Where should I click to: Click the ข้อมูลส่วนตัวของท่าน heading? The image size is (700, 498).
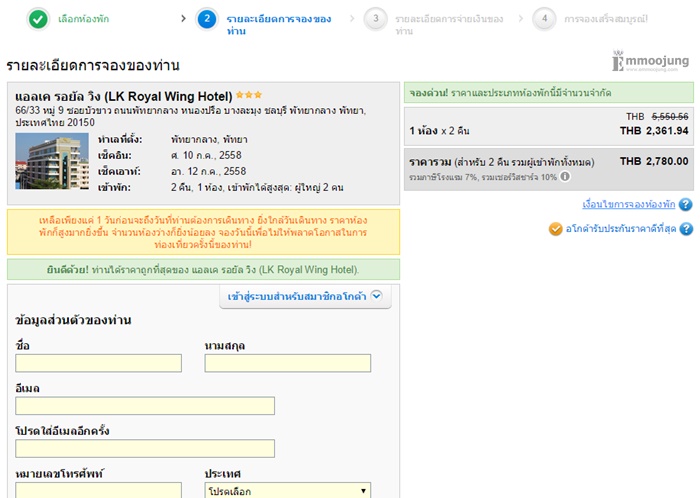(73, 320)
